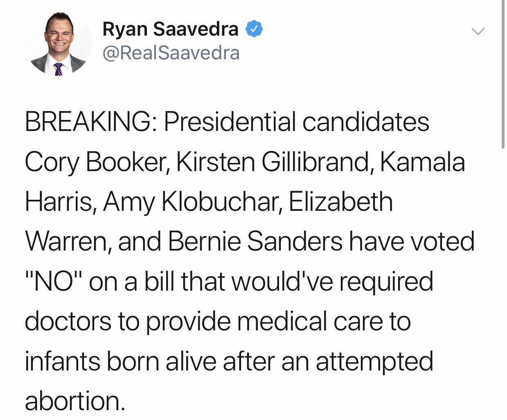507x420 pixels.
Task: Click the blue verified checkmark badge
Action: coord(254,29)
